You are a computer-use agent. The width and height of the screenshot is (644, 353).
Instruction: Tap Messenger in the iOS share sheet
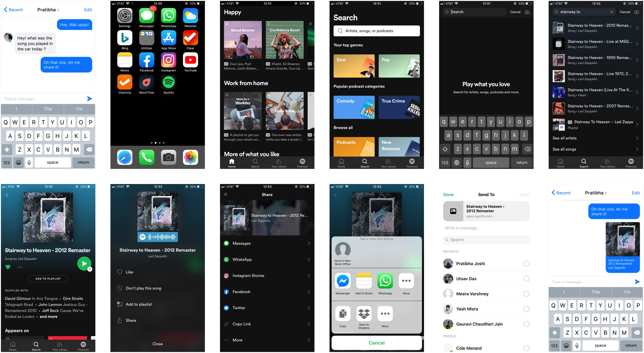click(x=343, y=281)
